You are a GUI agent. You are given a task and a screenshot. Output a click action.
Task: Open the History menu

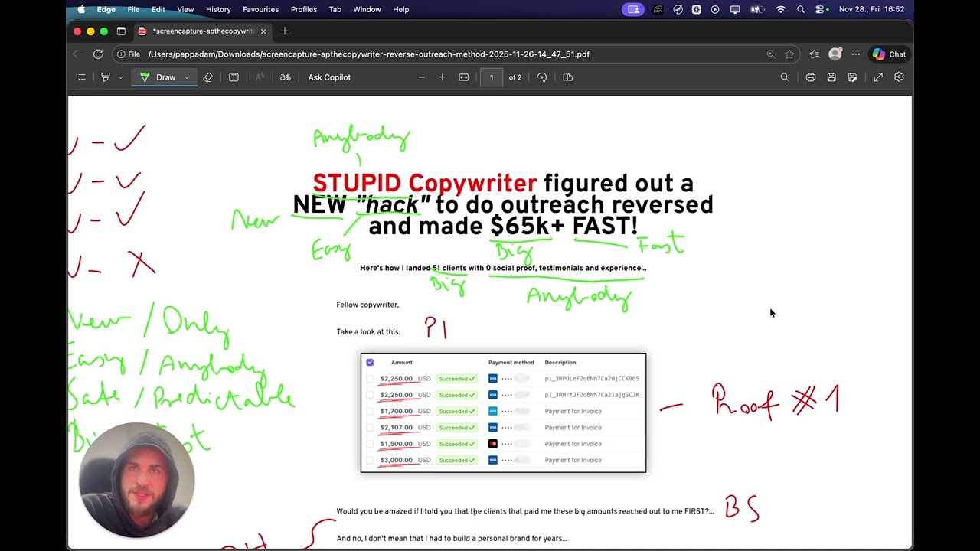[x=218, y=9]
